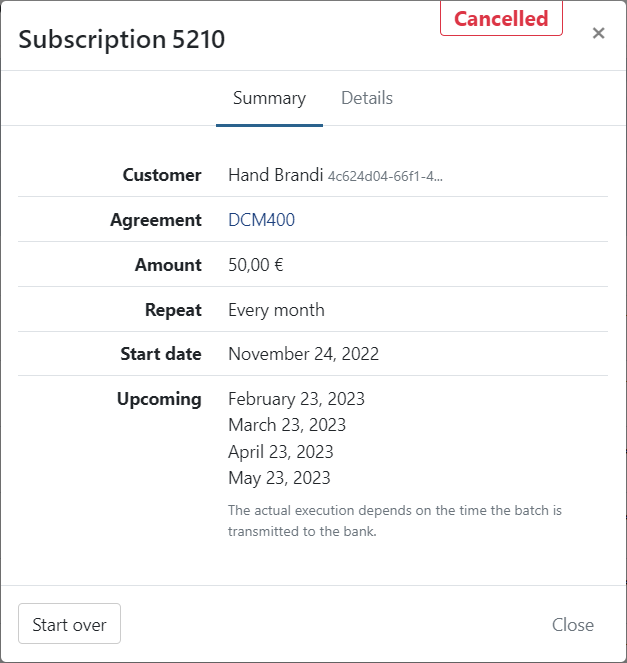The width and height of the screenshot is (627, 663).
Task: Click the Upcoming field label
Action: pyautogui.click(x=159, y=399)
